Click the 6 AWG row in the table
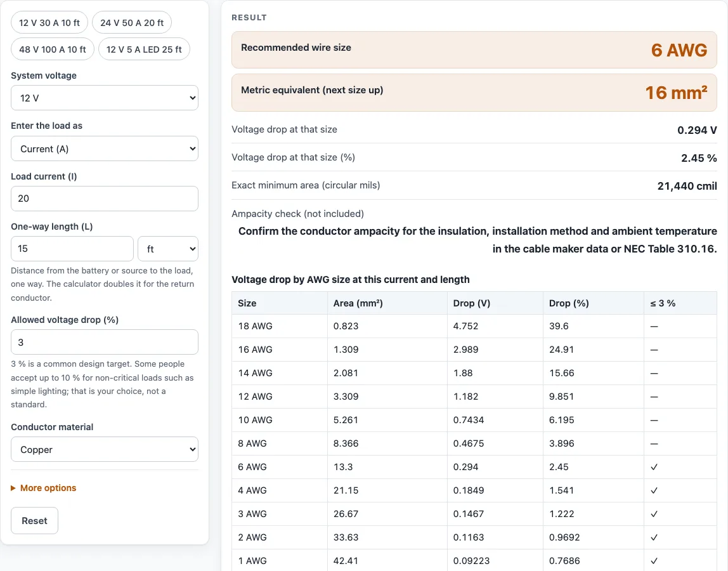 click(474, 467)
